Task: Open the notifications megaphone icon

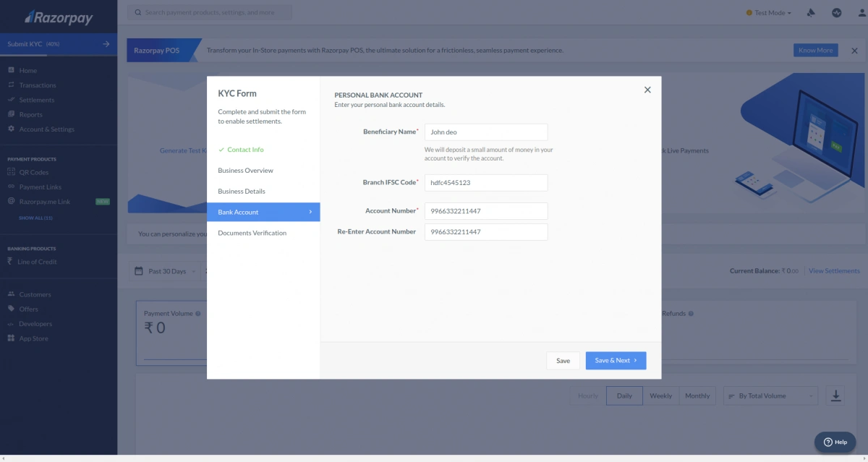Action: coord(810,12)
